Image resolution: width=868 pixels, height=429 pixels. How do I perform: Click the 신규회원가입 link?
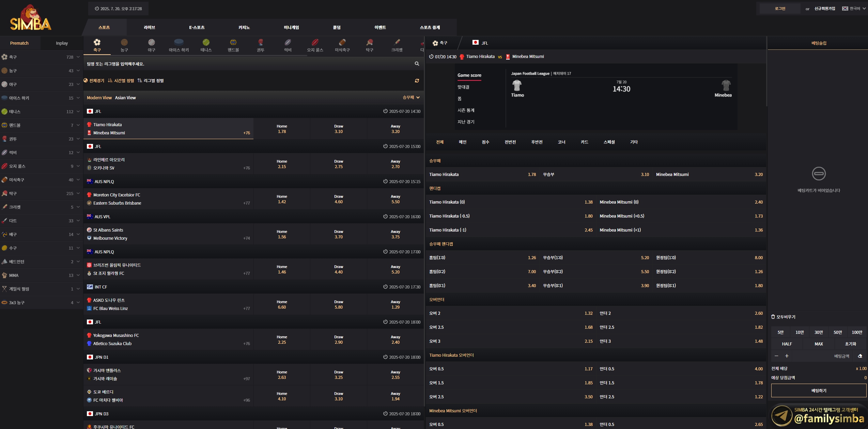click(x=825, y=9)
